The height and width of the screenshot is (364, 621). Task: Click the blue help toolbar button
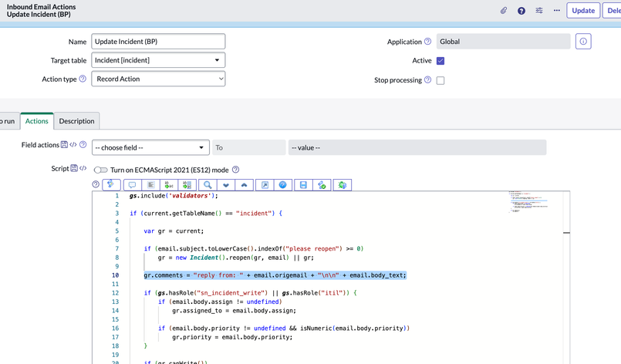(283, 185)
